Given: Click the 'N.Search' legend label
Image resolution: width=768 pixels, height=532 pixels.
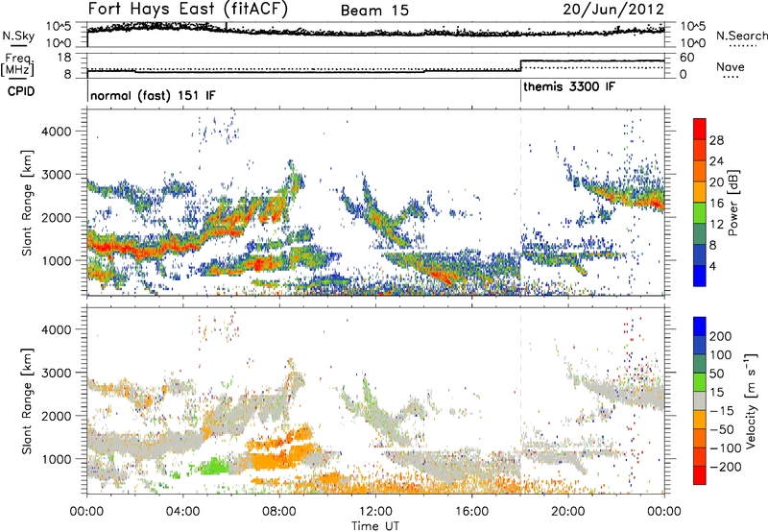Looking at the screenshot, I should (x=741, y=36).
